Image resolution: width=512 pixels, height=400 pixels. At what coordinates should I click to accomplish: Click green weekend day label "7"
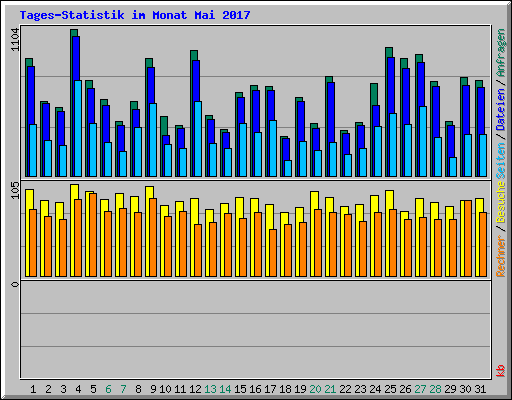[x=123, y=389]
